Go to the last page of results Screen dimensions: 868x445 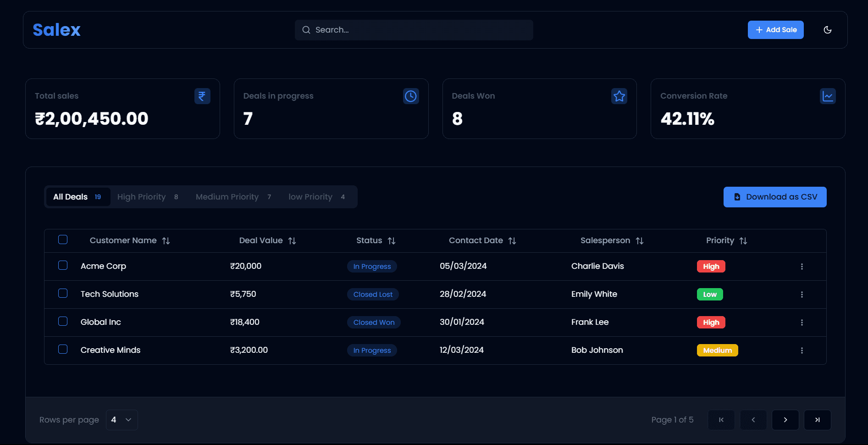[817, 419]
